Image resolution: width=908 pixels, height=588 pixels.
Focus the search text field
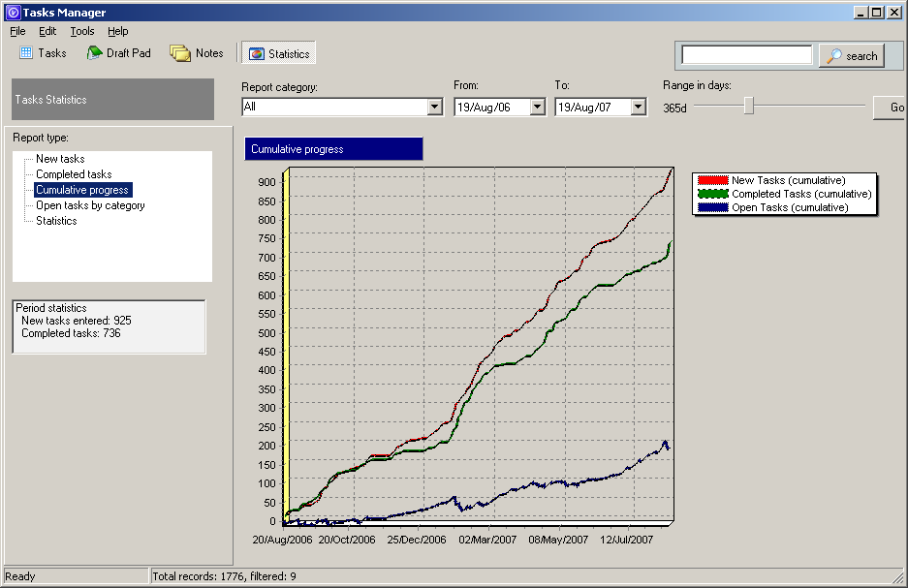[x=746, y=55]
